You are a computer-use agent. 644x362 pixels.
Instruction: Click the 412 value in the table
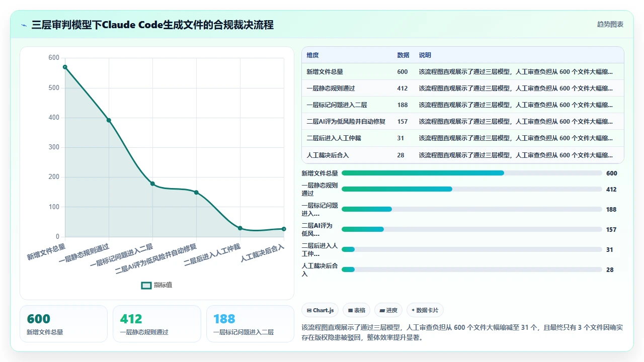tap(403, 88)
